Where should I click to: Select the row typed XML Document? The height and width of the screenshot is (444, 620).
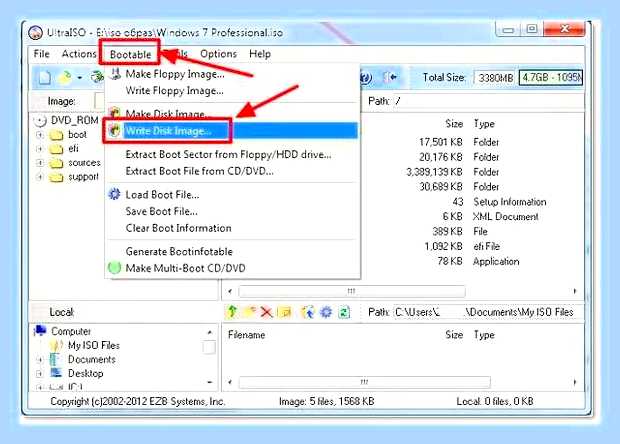[x=473, y=217]
